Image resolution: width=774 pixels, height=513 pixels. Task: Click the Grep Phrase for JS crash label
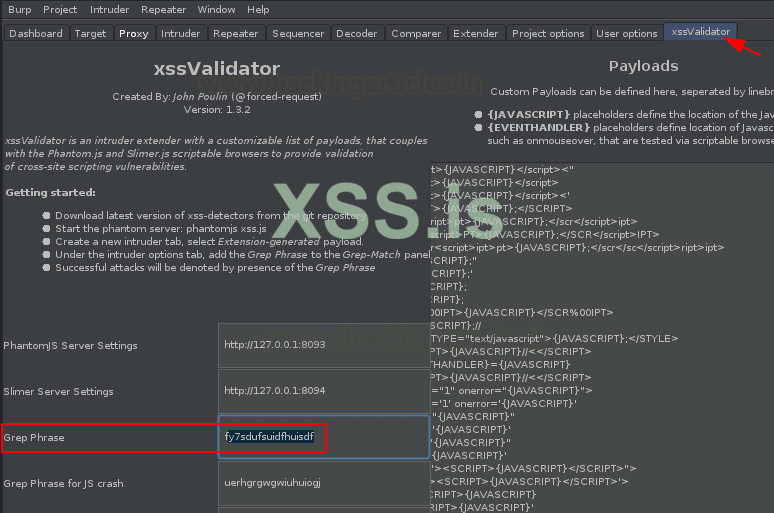(x=63, y=483)
